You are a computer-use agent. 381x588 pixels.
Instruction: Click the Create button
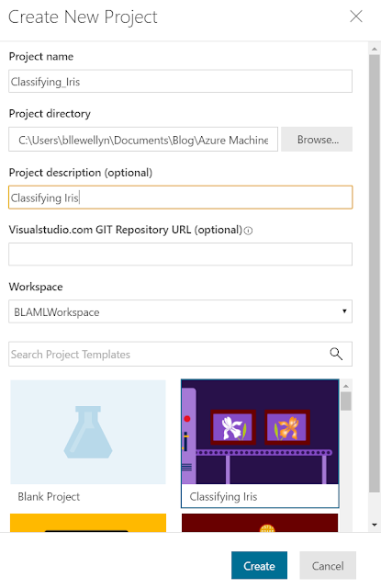[x=259, y=566]
